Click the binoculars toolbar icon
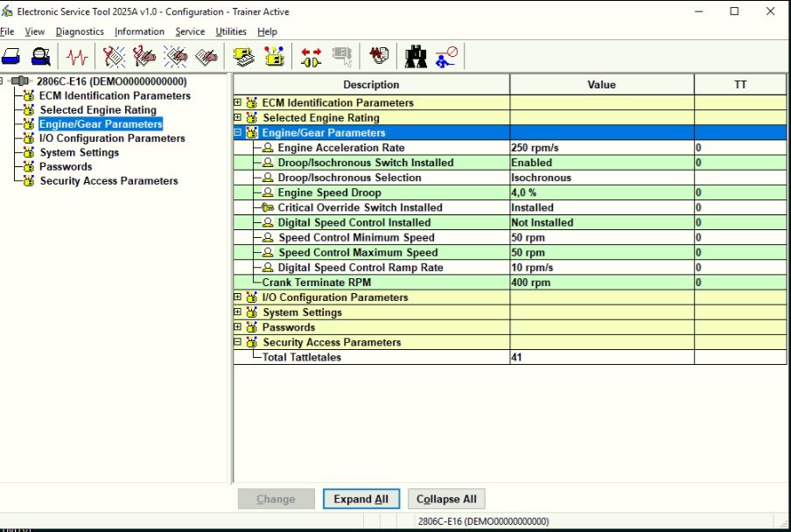Screen dimensions: 791x532 416,57
